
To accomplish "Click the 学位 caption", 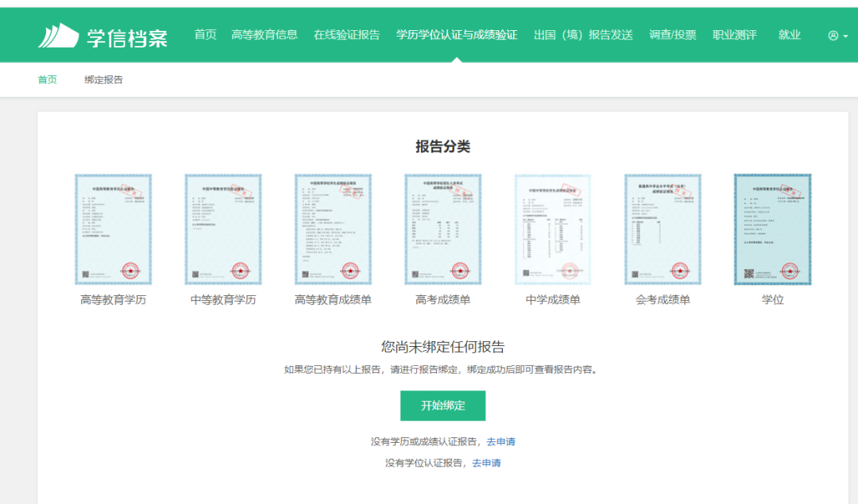I will coord(773,300).
